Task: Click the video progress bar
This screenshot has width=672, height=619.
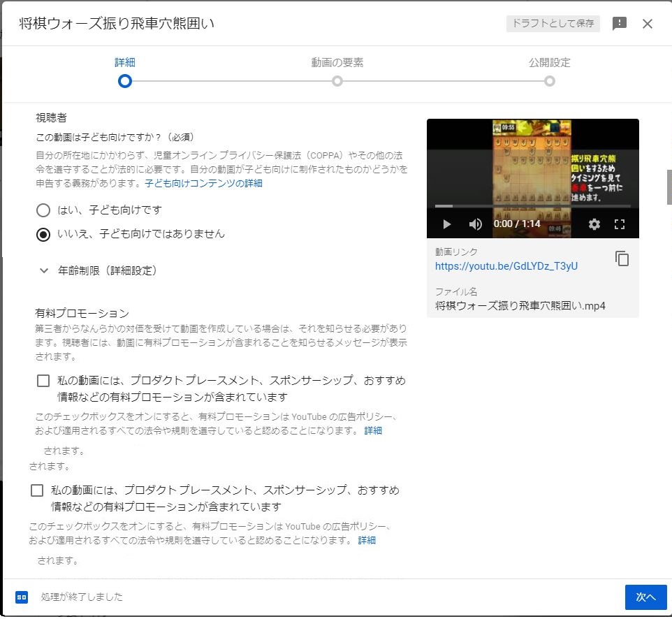Action: [x=533, y=206]
